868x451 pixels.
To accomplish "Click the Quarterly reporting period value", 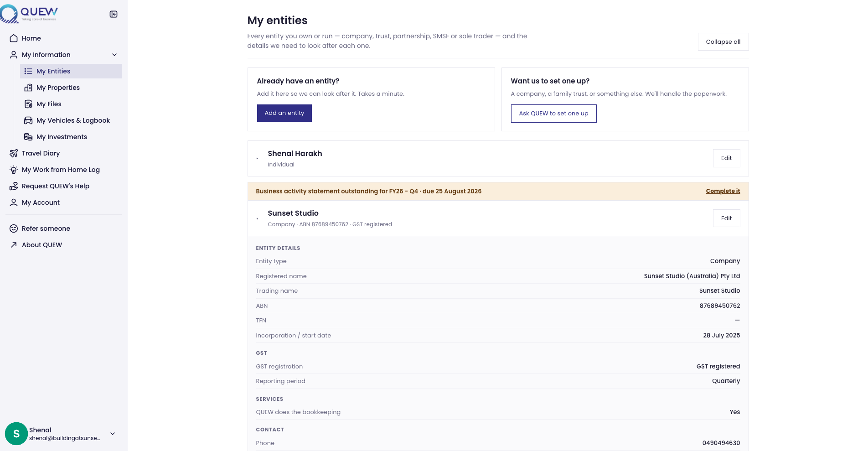I will pos(726,381).
